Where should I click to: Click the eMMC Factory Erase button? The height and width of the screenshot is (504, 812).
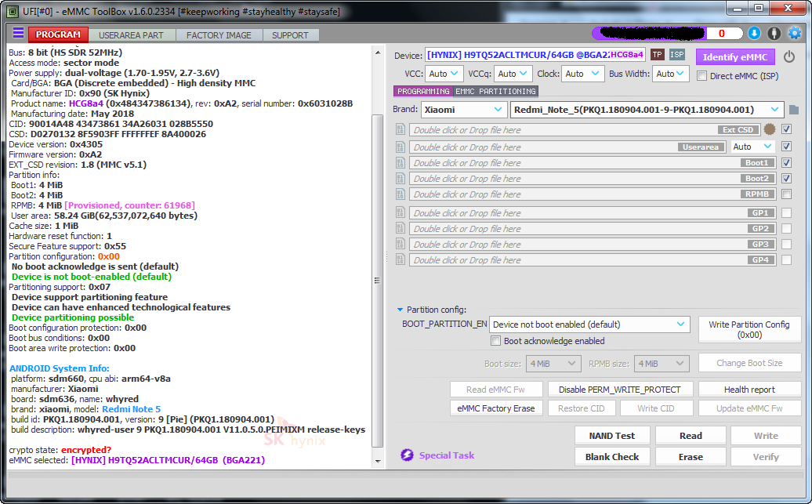[x=495, y=408]
